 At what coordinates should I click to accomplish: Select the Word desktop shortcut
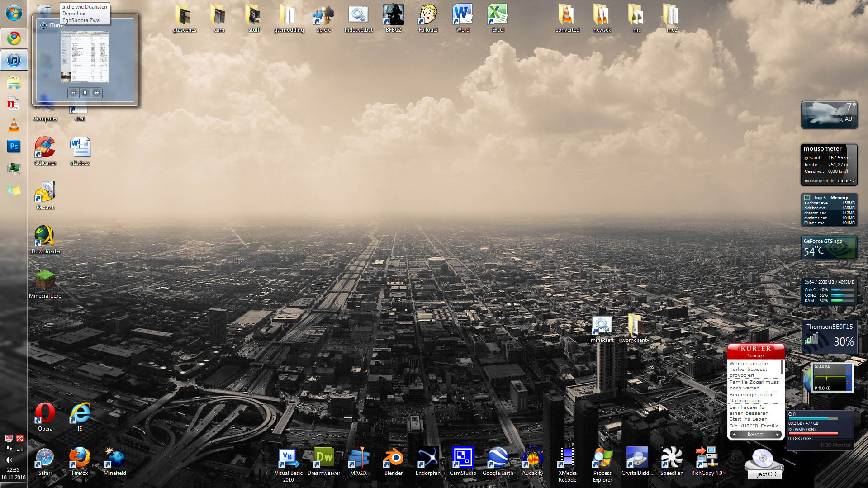tap(463, 19)
